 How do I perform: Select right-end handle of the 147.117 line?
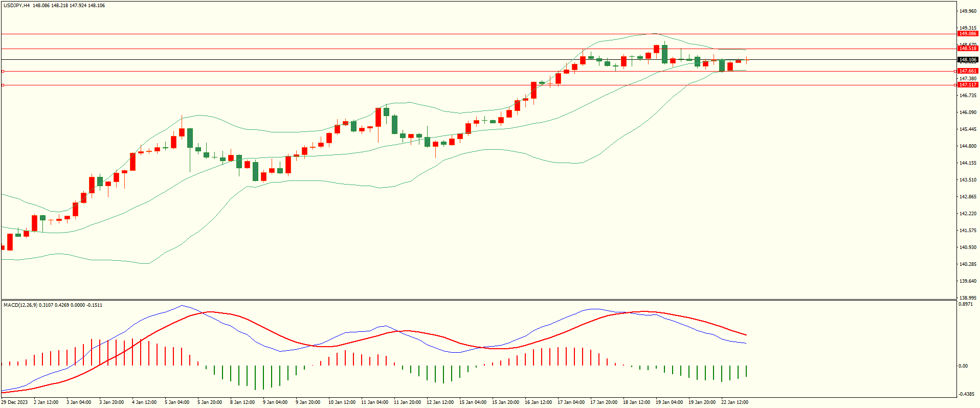(956, 85)
